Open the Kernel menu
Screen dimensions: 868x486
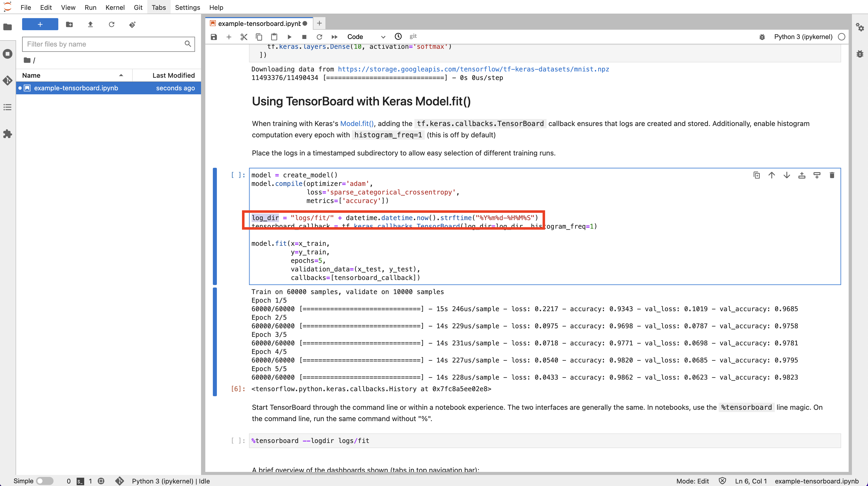point(115,7)
